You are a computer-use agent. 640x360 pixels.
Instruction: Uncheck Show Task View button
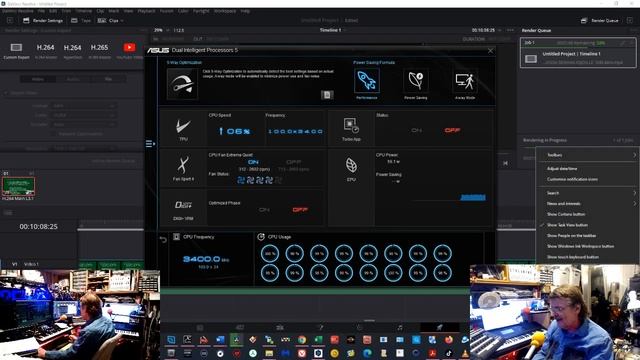click(567, 225)
